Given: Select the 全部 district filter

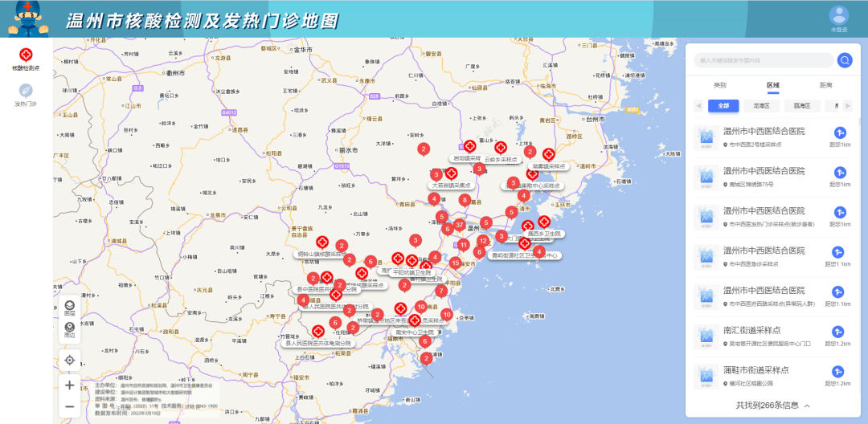Looking at the screenshot, I should 723,106.
